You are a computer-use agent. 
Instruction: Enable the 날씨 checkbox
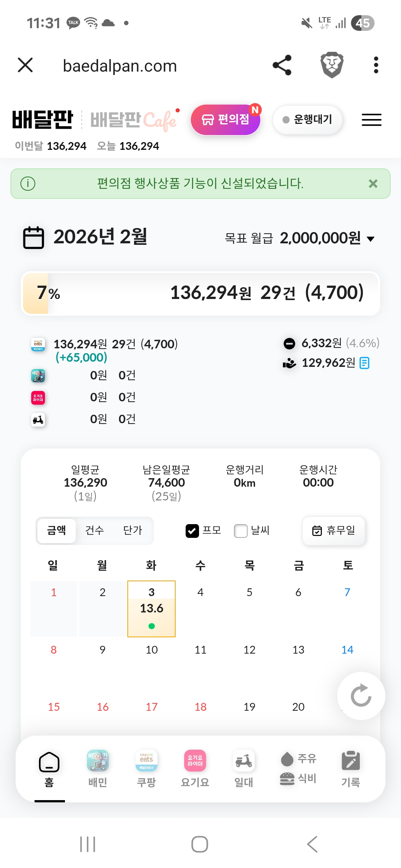[x=241, y=531]
